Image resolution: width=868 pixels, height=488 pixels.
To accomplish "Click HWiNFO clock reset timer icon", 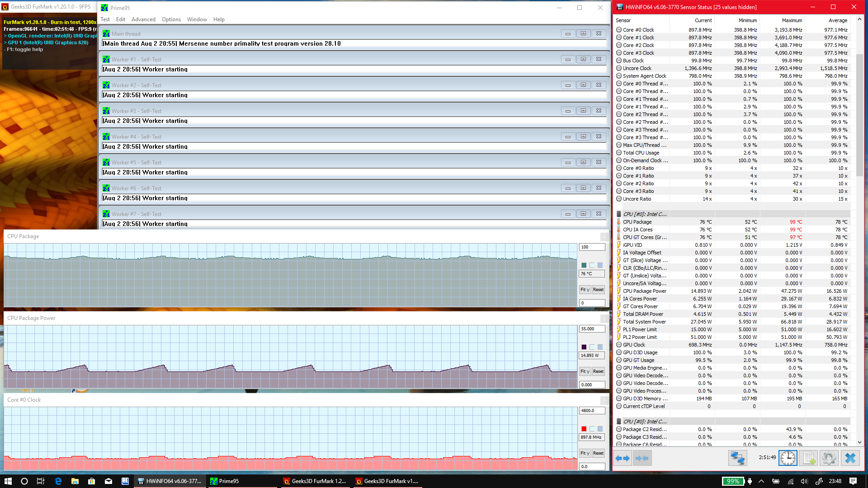I will tap(788, 458).
